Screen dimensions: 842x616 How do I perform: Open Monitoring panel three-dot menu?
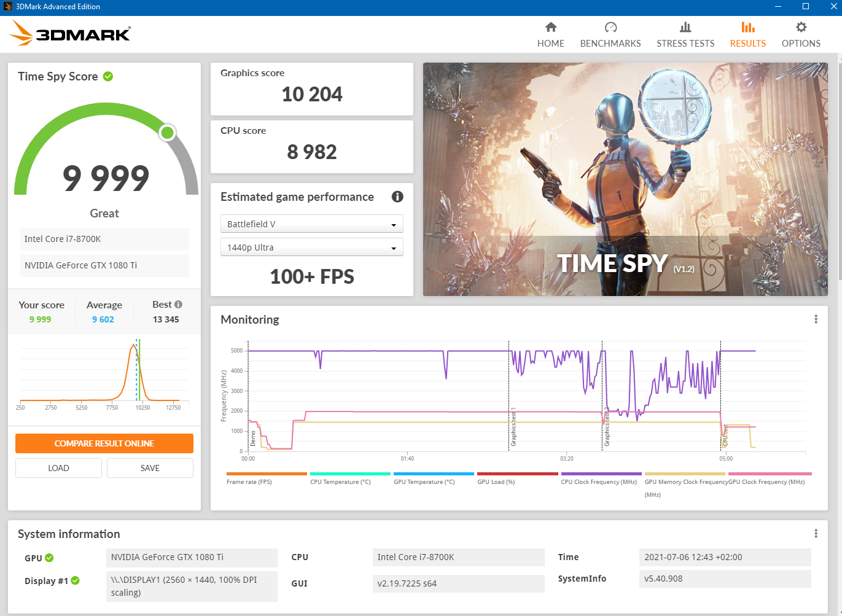816,319
